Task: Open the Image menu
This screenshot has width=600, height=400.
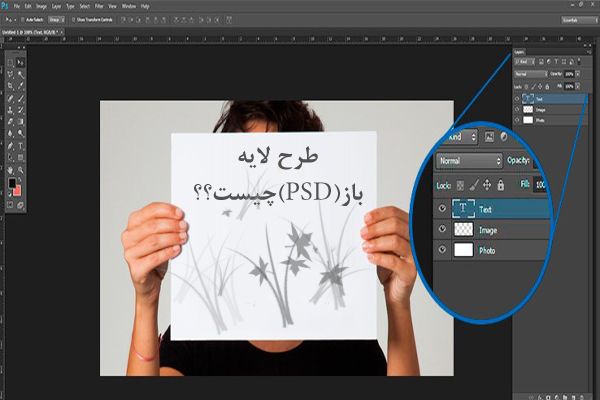Action: pos(41,7)
